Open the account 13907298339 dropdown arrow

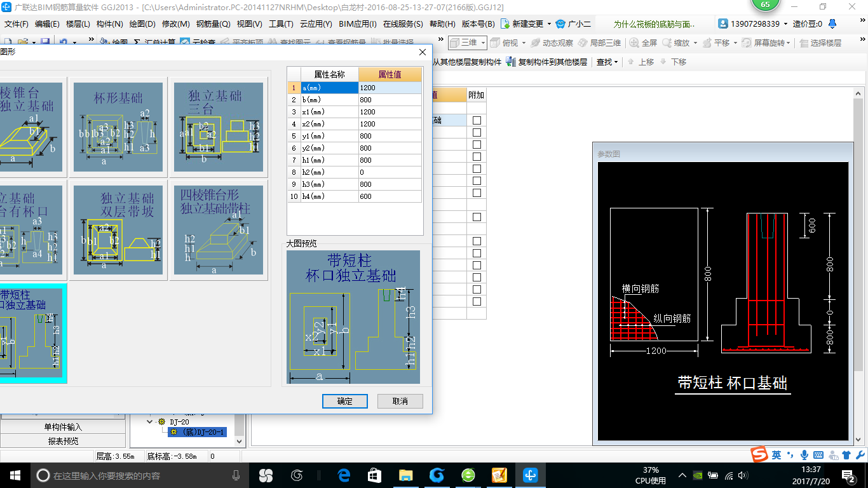tap(785, 24)
